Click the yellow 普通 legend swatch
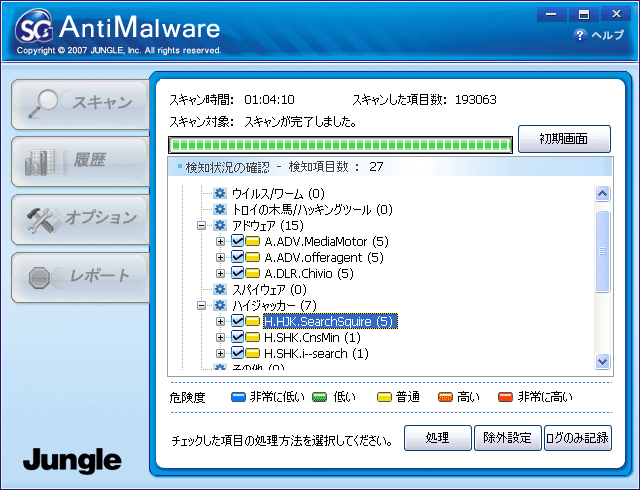Screen dimensions: 640x490 click(384, 396)
